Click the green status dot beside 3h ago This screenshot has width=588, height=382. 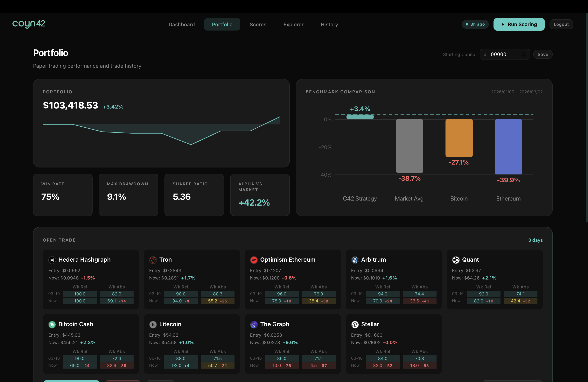(466, 24)
